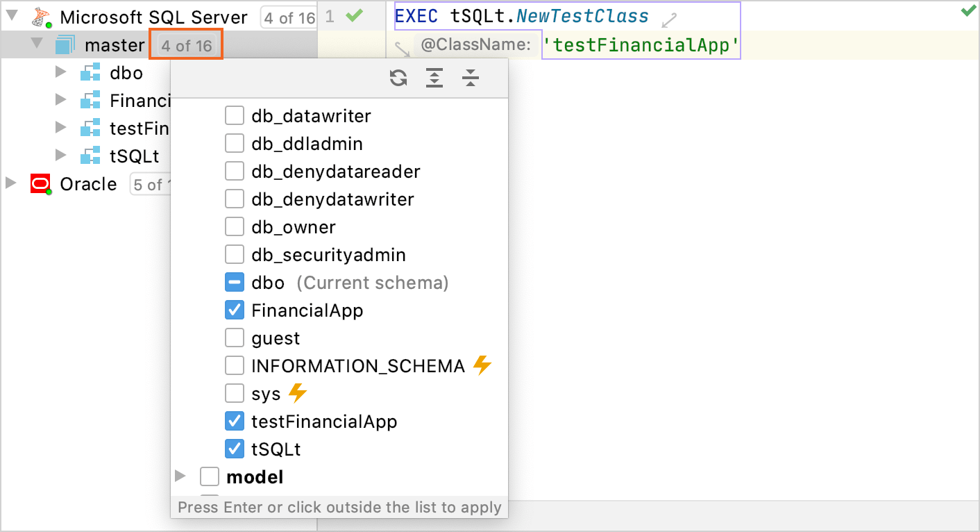Uncheck the testFinancialApp schema checkbox

235,421
